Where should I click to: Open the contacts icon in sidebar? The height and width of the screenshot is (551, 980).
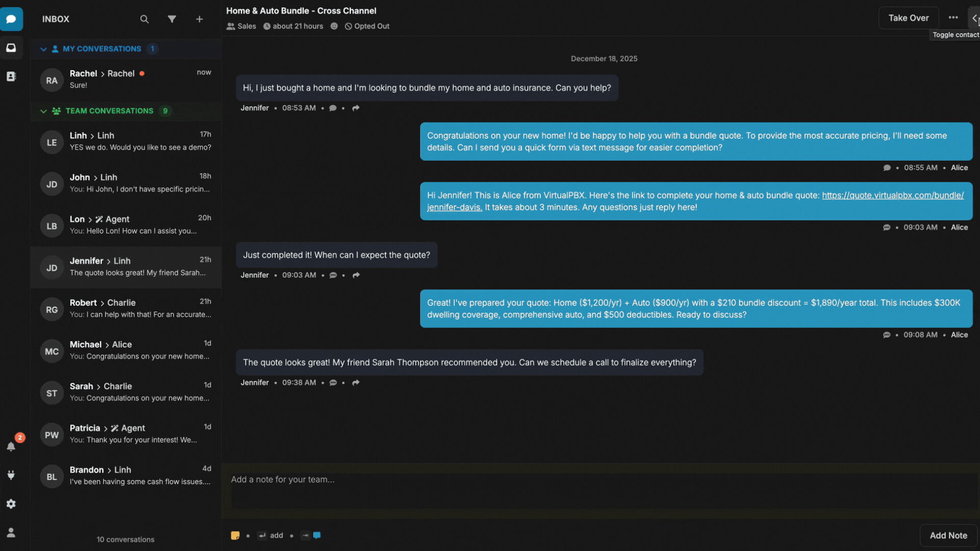(x=11, y=77)
